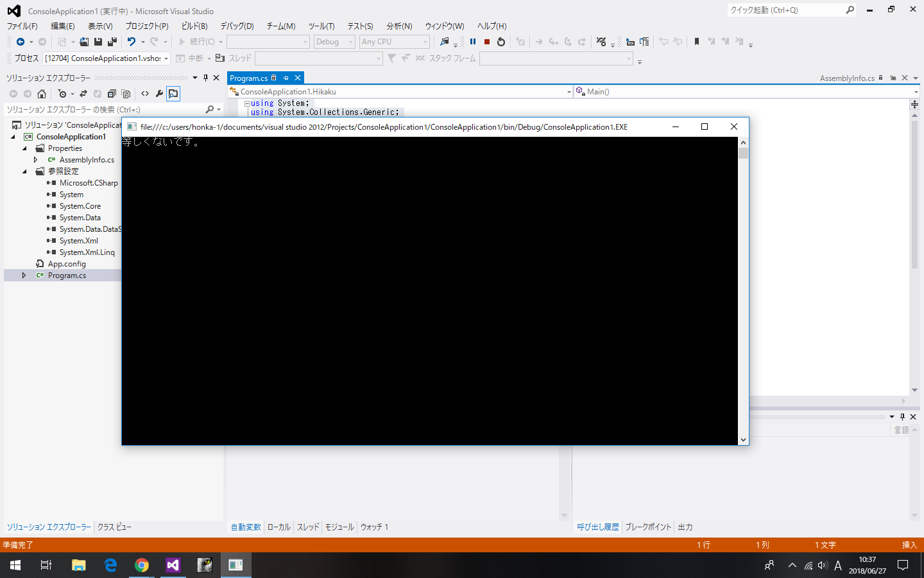Open the AssemblyInfo.cs preview tab

click(x=847, y=78)
